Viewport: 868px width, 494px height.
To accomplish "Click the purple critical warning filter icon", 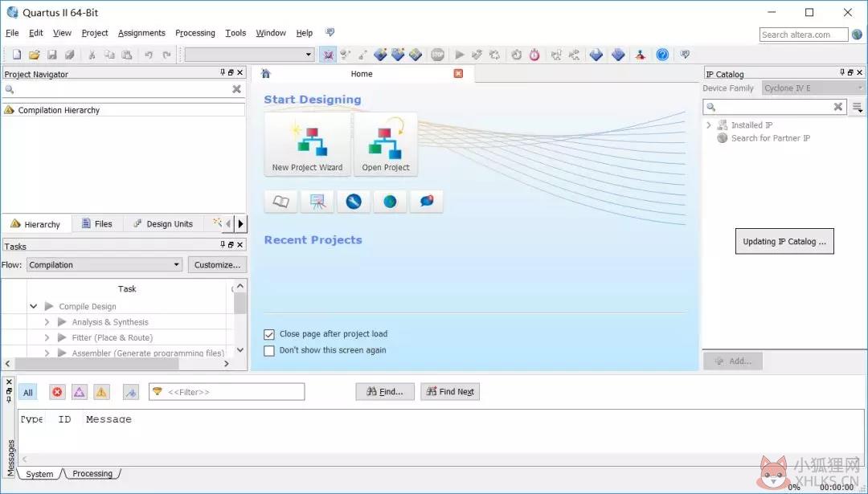I will click(79, 392).
